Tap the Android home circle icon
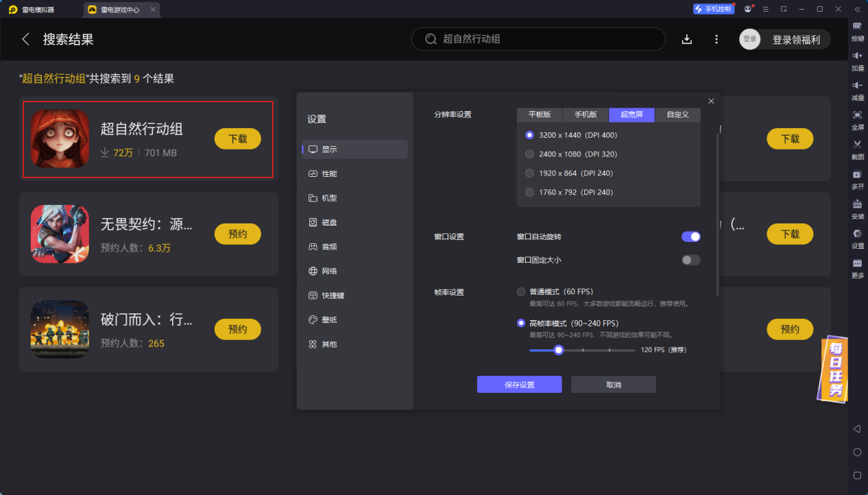The width and height of the screenshot is (868, 495). point(857,452)
